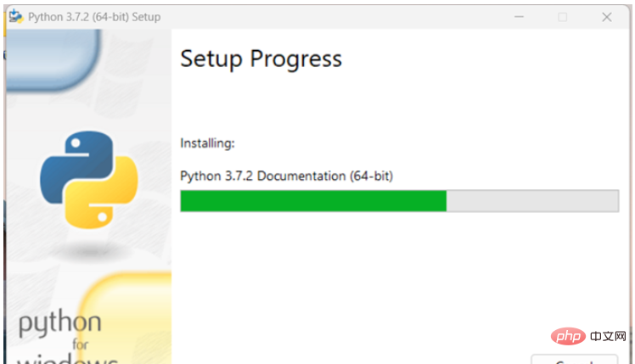Click the red php logo watermark

pos(568,336)
